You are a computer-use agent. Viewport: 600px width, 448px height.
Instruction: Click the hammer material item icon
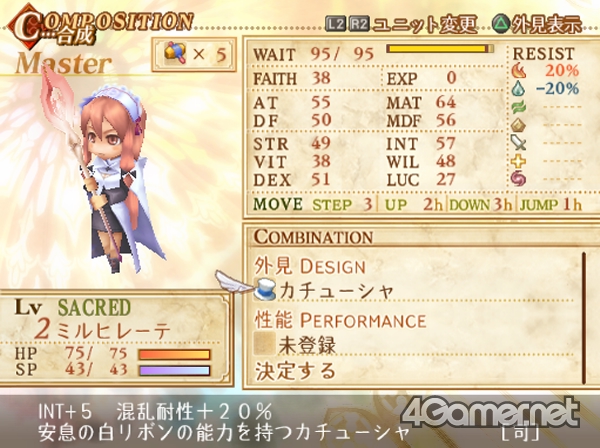click(x=175, y=53)
